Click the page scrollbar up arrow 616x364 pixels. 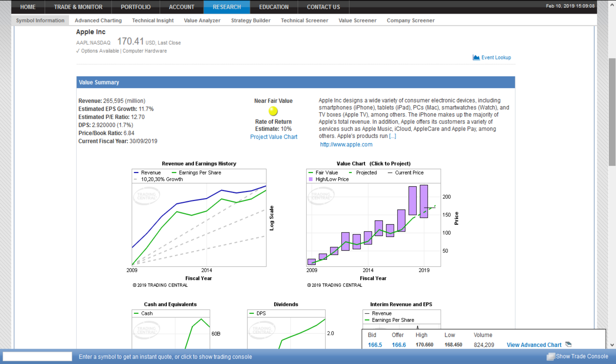click(612, 5)
